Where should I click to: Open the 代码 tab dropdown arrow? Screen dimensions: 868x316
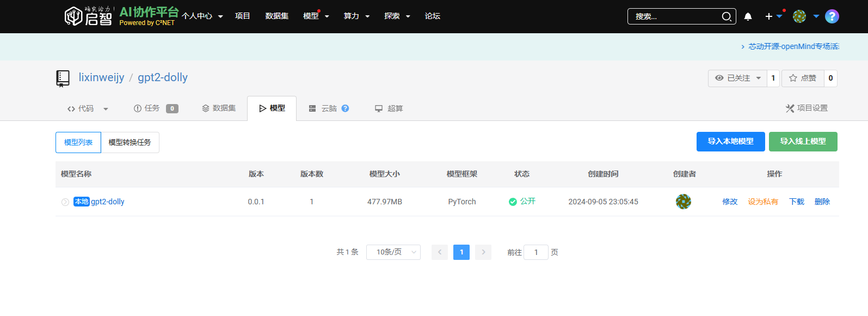106,109
